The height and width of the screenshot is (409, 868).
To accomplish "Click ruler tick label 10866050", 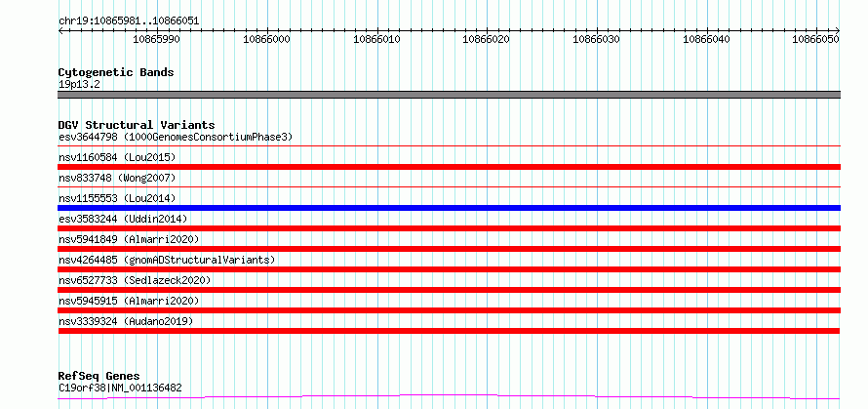I will [x=816, y=39].
